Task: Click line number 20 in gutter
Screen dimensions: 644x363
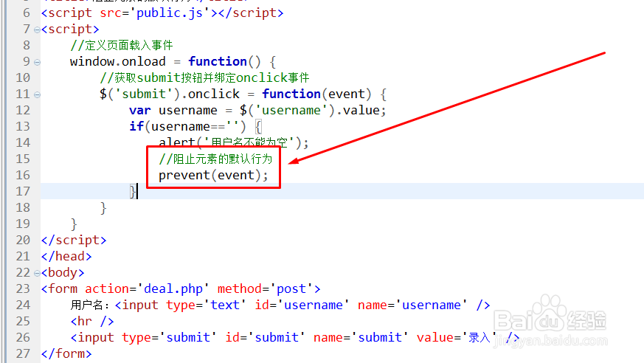Action: [x=23, y=240]
